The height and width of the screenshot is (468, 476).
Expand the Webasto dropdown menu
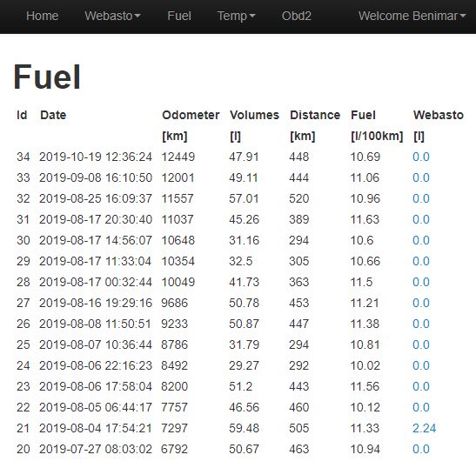tap(112, 16)
